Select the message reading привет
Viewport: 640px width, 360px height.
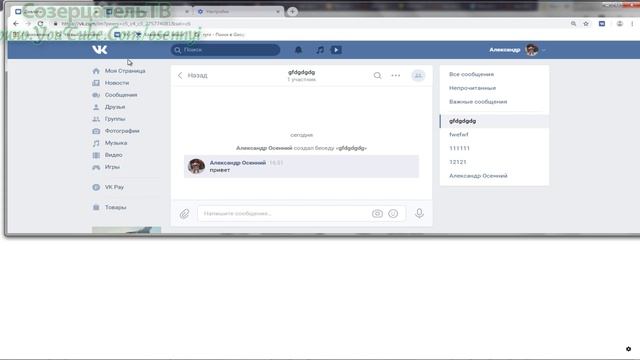click(x=301, y=166)
